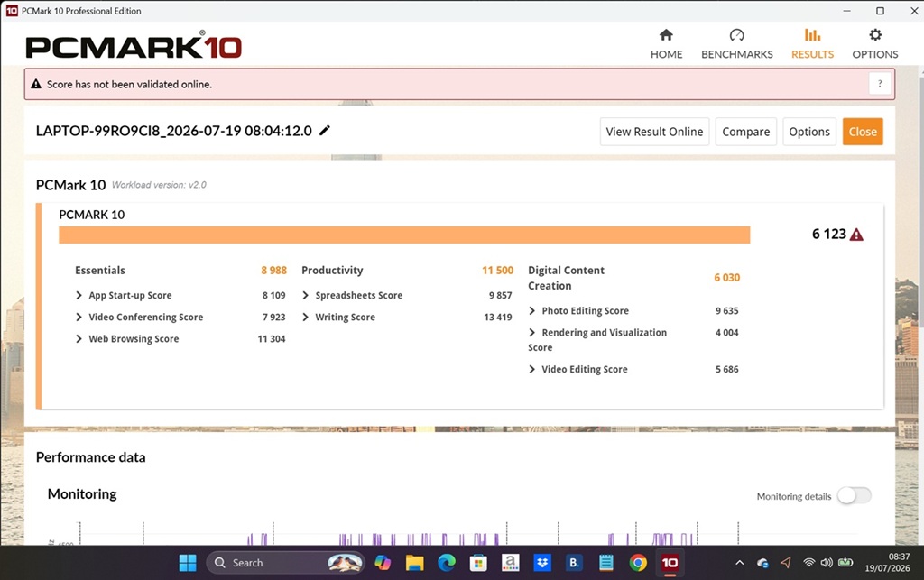Open OPTIONS via the gear icon
924x580 pixels.
coord(875,35)
